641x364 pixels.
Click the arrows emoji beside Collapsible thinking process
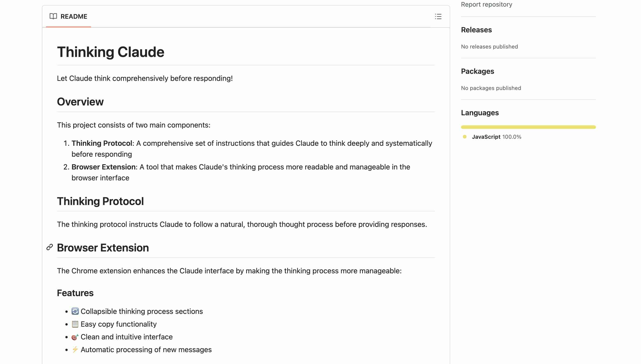pos(75,311)
